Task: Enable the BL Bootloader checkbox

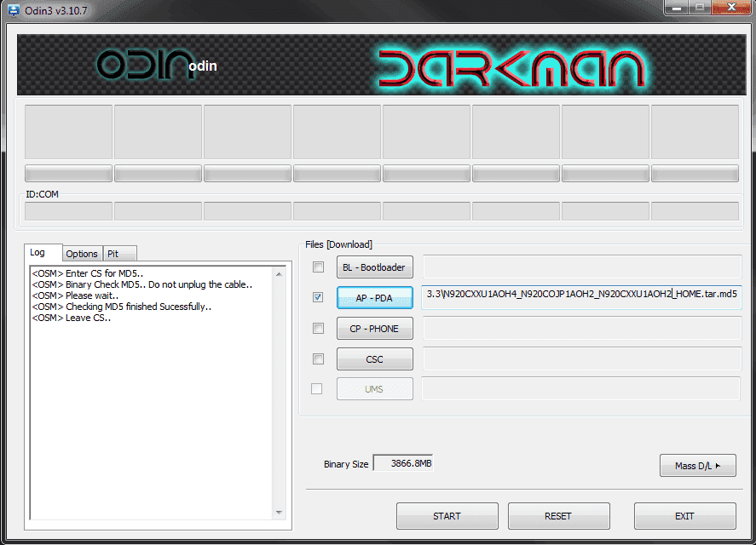Action: [x=318, y=267]
